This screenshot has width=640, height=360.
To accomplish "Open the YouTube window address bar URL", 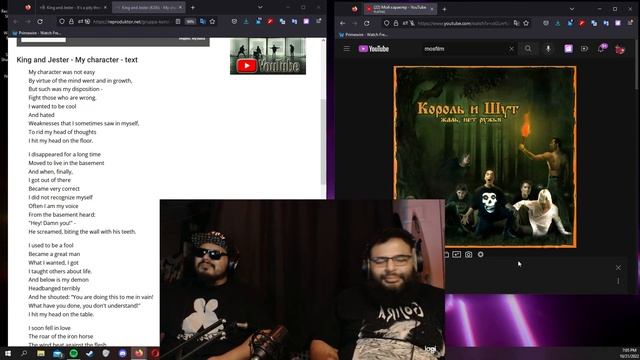I will pos(463,23).
